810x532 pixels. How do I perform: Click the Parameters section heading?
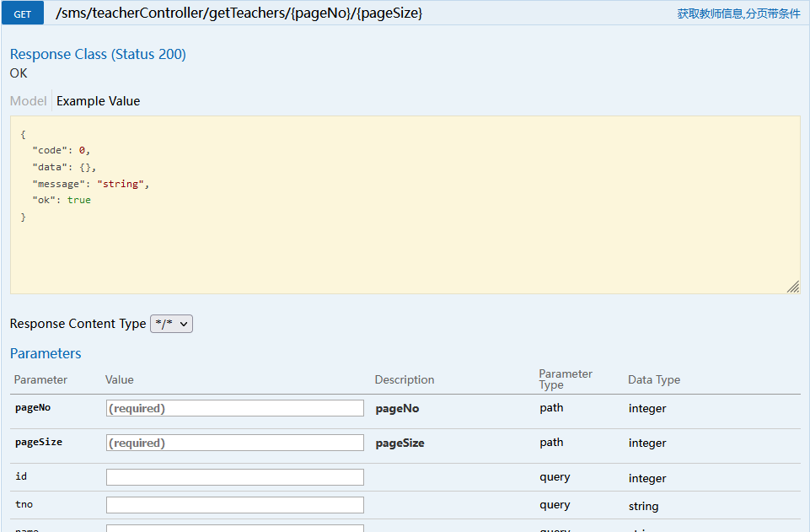(46, 353)
